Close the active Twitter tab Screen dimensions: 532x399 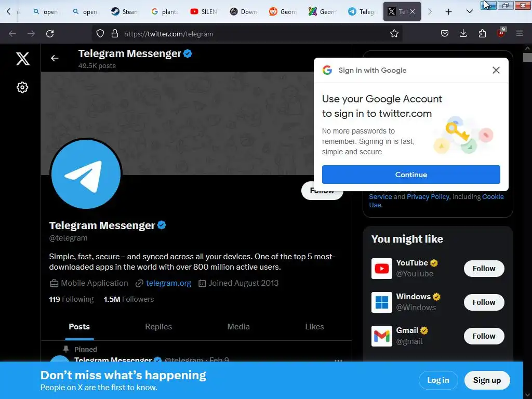(412, 11)
